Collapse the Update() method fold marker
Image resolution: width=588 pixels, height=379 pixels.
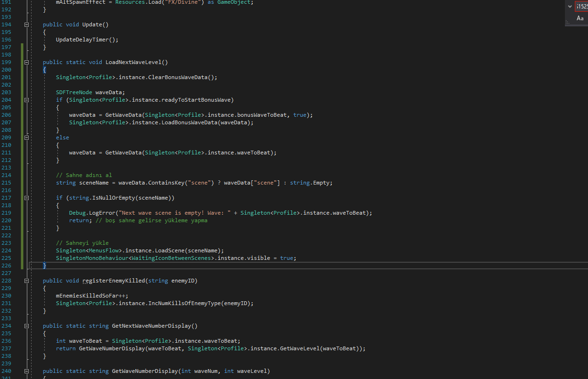tap(26, 24)
